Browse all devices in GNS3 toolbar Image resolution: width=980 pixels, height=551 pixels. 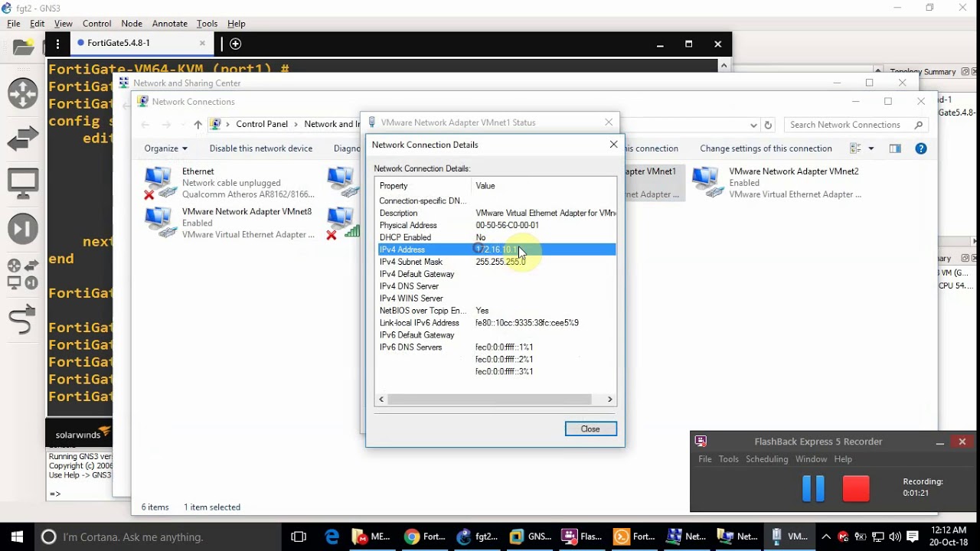point(23,274)
